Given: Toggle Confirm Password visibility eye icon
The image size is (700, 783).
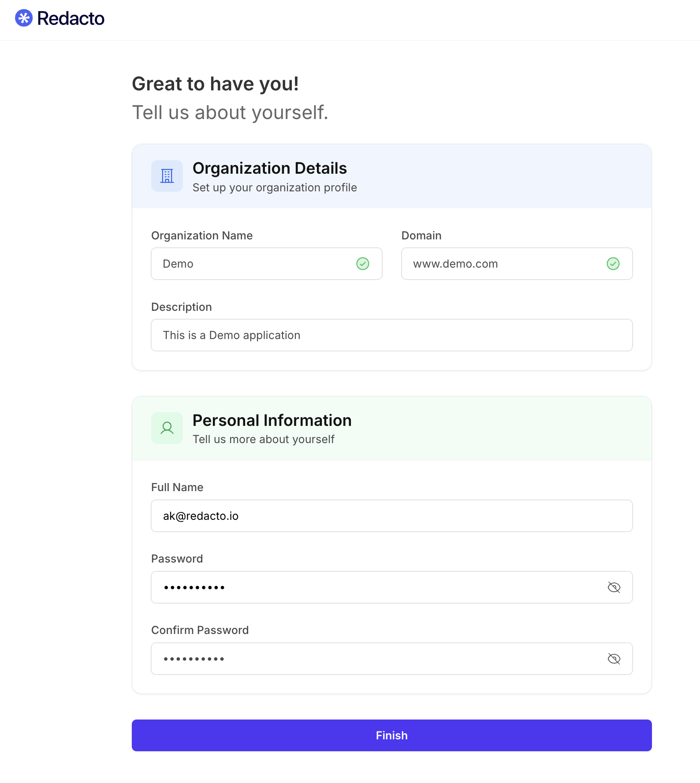Looking at the screenshot, I should (x=614, y=659).
